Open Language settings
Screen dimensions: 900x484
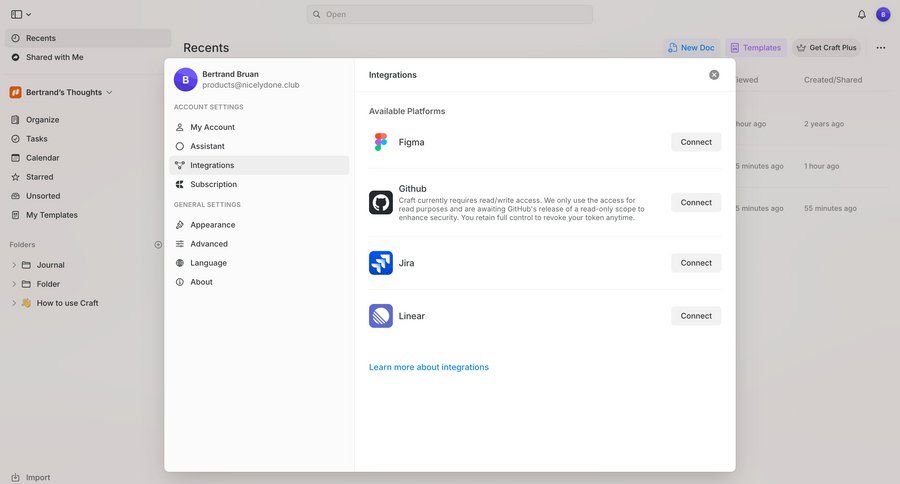(x=259, y=262)
